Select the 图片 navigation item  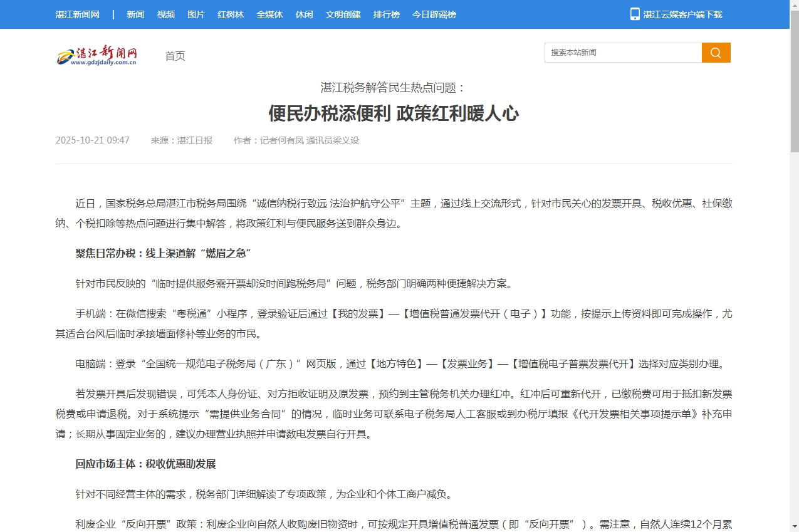196,14
